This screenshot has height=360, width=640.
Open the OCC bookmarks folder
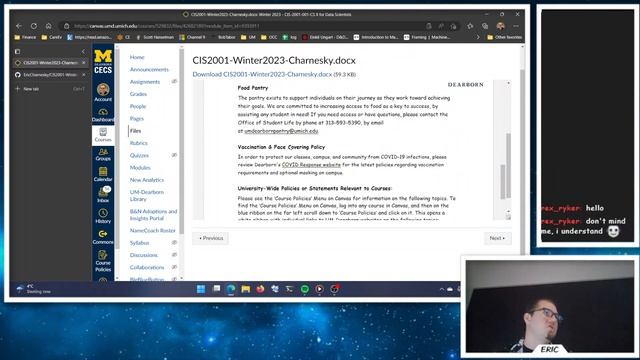269,37
